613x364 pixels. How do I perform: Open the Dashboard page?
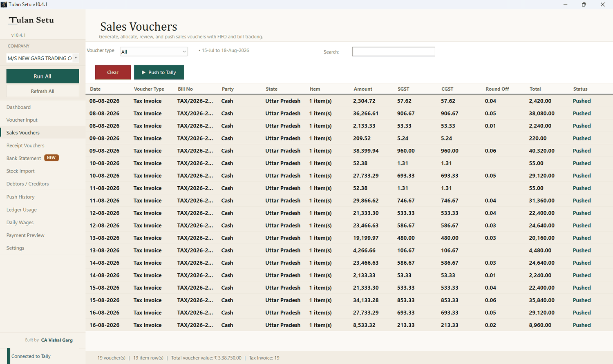point(18,107)
